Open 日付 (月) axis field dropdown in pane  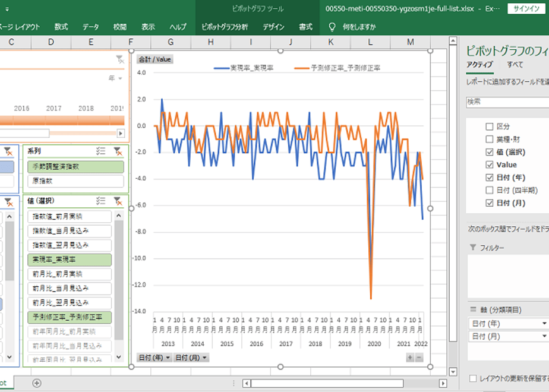[x=544, y=336]
